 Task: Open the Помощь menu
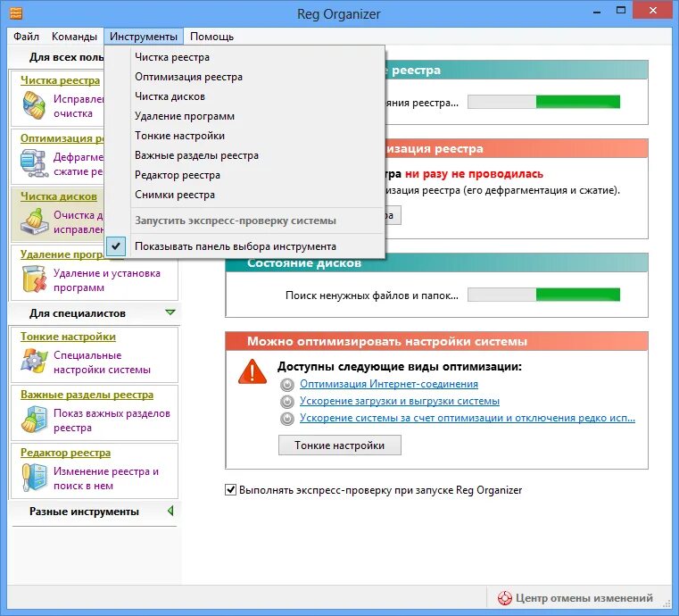point(211,37)
